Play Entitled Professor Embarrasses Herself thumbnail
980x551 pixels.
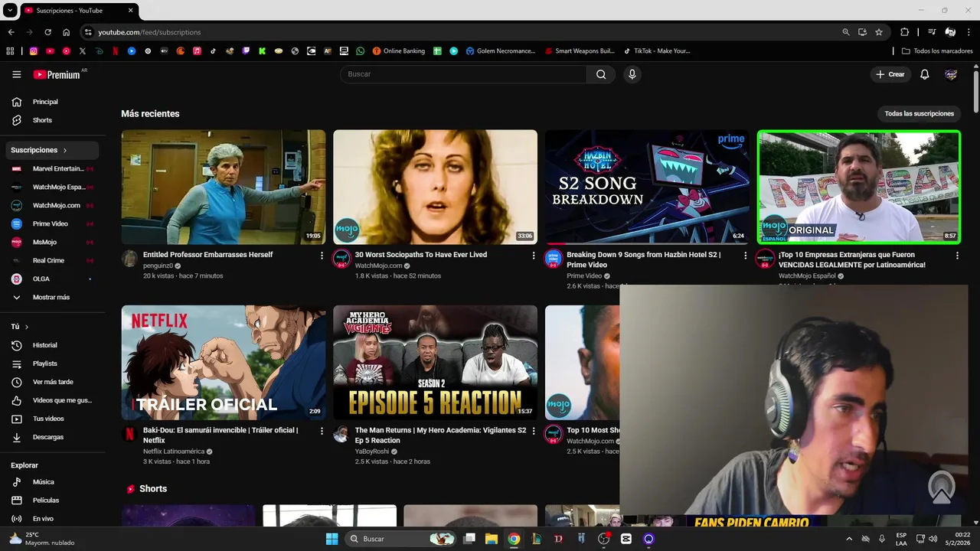click(224, 187)
